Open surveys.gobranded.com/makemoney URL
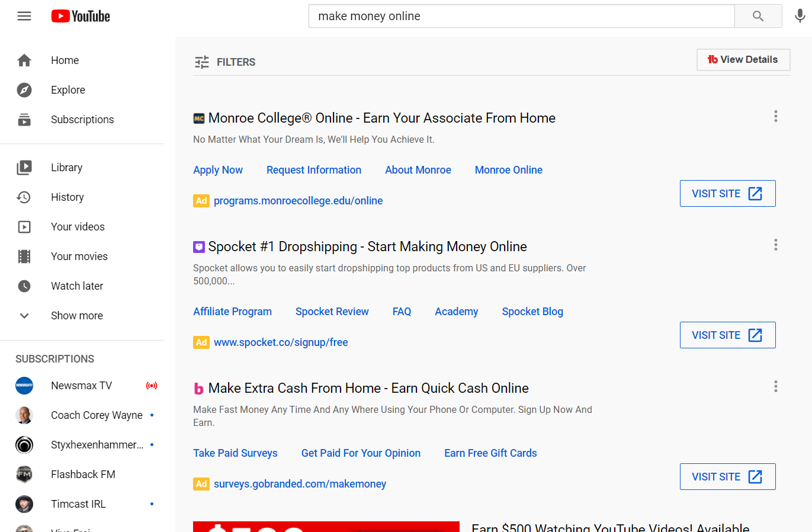The height and width of the screenshot is (532, 812). (x=300, y=484)
